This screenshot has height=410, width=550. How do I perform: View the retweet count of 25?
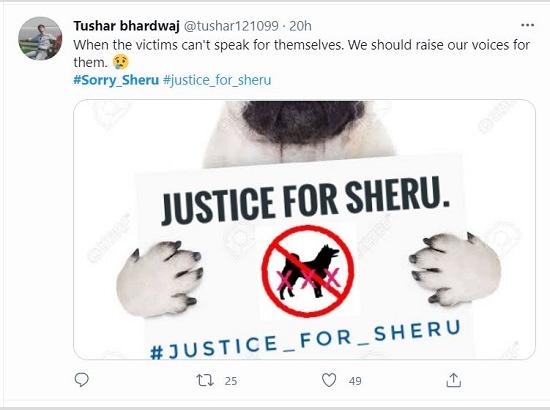click(231, 381)
